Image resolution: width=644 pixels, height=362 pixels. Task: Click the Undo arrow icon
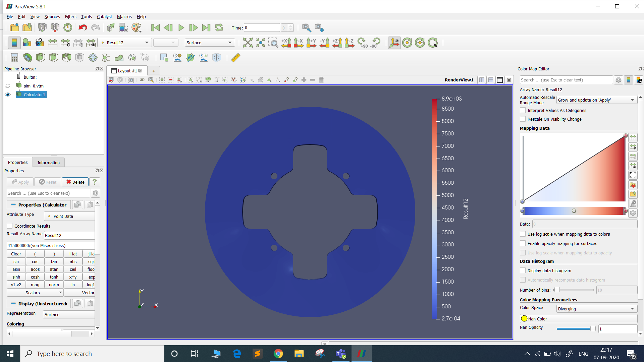tap(83, 28)
